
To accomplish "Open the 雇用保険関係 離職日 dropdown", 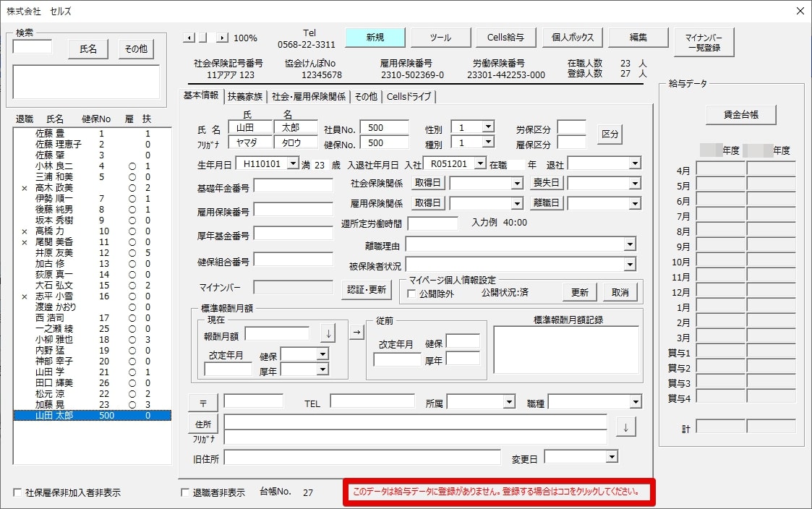I will pos(635,203).
